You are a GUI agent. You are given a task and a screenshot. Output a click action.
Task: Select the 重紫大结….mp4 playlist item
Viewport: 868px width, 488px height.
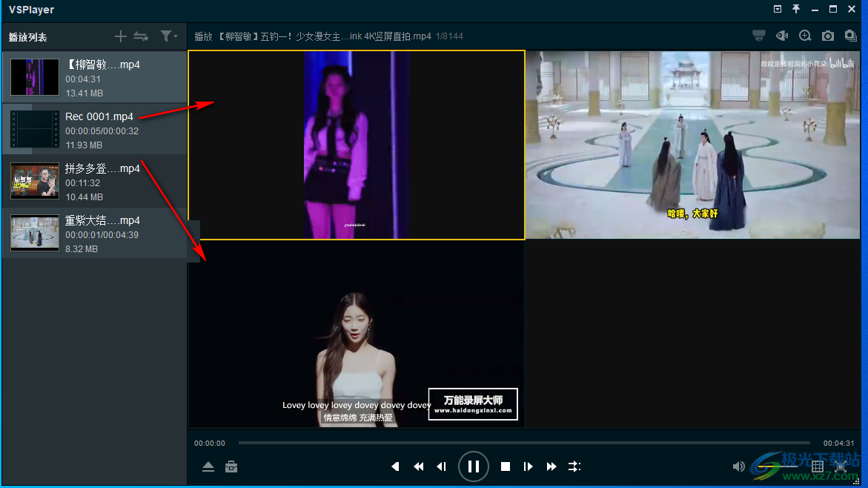click(x=95, y=233)
